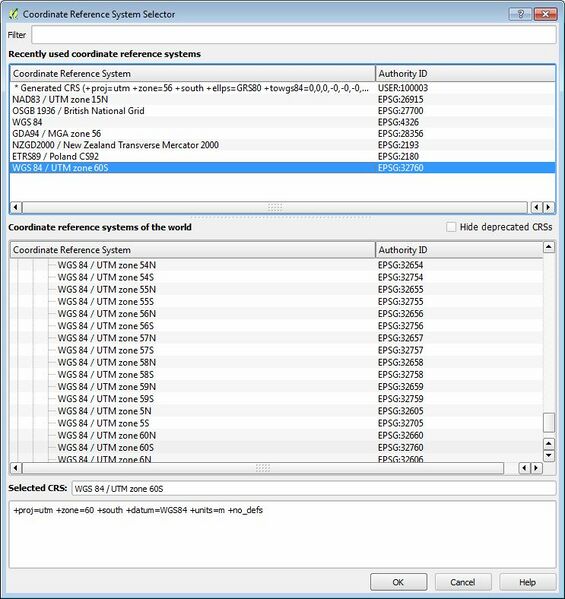
Task: Select the Generated CRS USER:100003 entry
Action: pos(282,88)
